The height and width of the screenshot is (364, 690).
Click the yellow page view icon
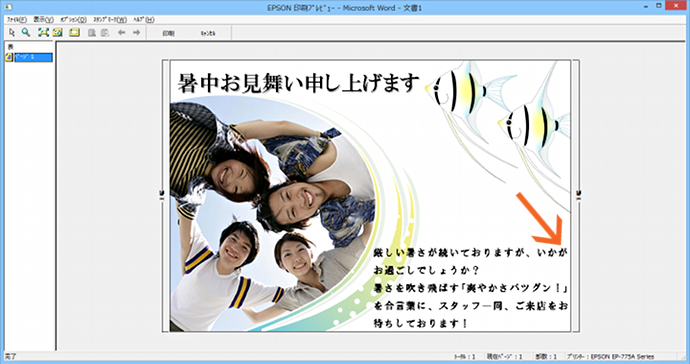(58, 33)
